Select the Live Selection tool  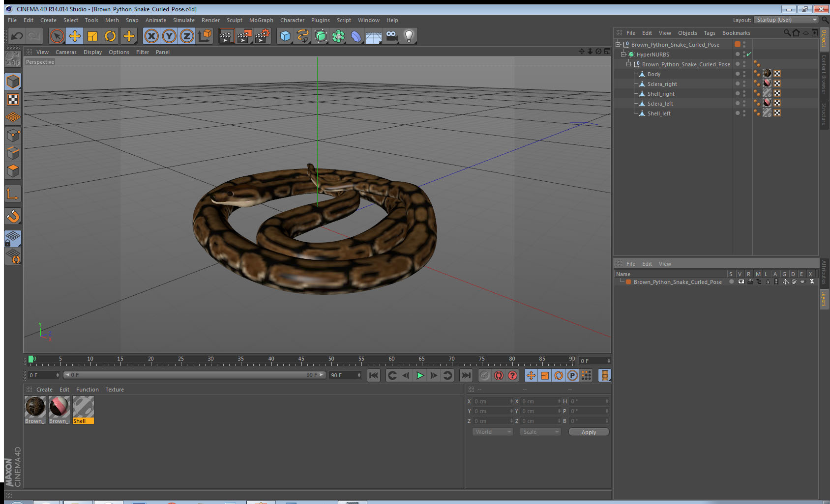pos(57,36)
